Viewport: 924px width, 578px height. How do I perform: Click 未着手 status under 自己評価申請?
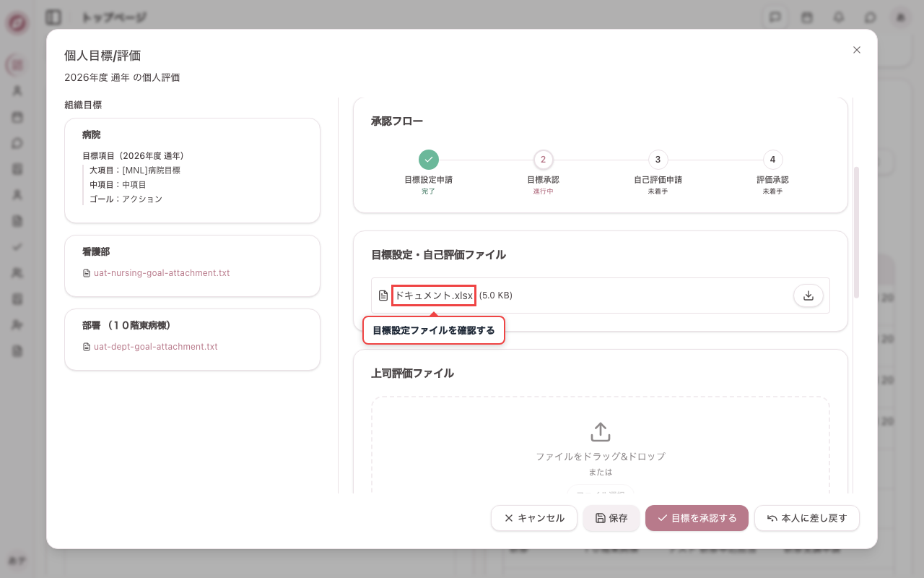coord(658,191)
